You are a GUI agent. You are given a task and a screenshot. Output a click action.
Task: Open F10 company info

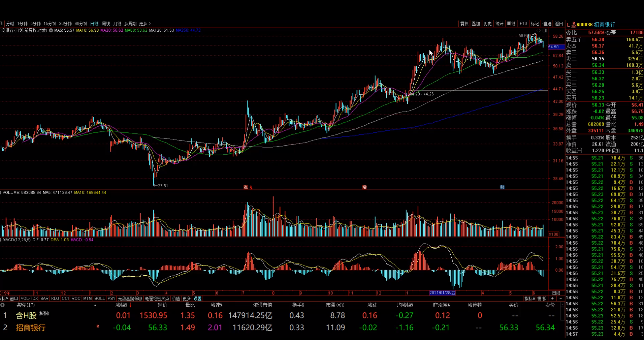pos(523,24)
